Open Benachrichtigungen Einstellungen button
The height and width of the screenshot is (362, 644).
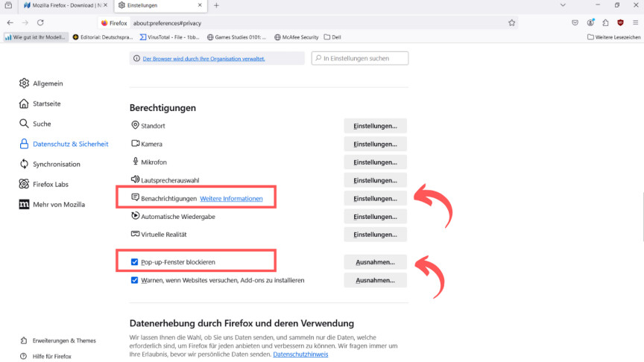pos(375,198)
